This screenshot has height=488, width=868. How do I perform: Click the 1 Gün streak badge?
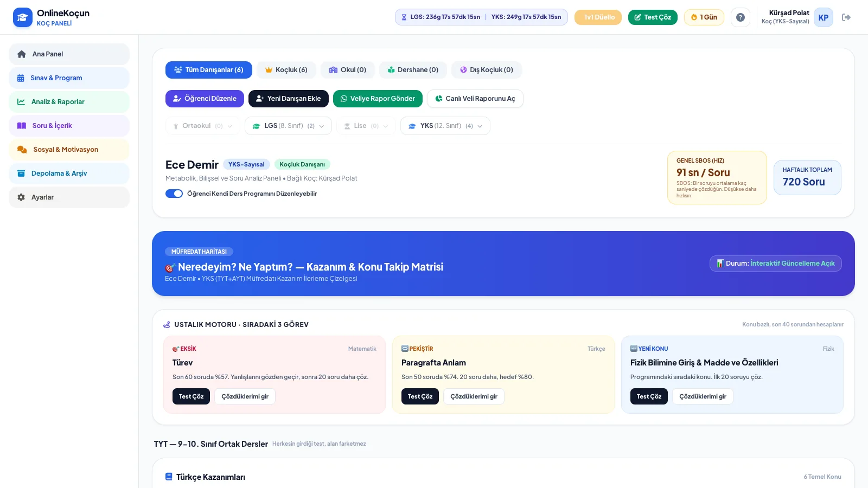(704, 17)
